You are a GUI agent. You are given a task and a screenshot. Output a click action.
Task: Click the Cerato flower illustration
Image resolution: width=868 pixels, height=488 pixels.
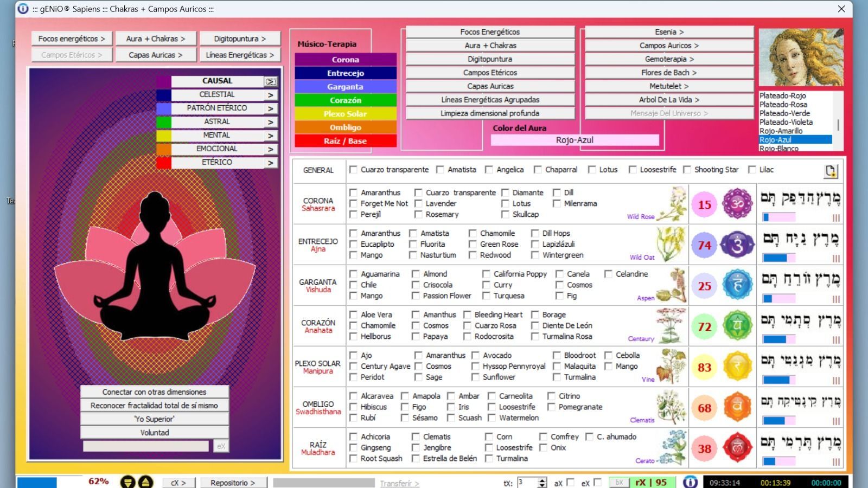coord(672,447)
